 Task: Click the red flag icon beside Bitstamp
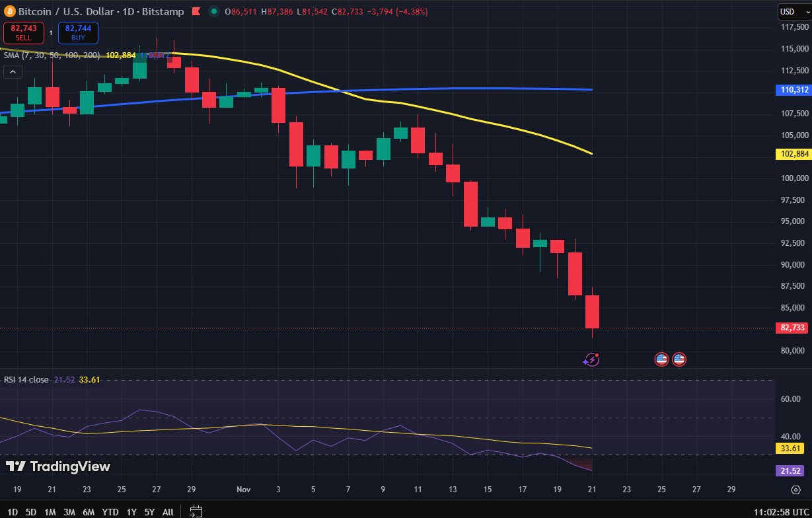pos(196,12)
